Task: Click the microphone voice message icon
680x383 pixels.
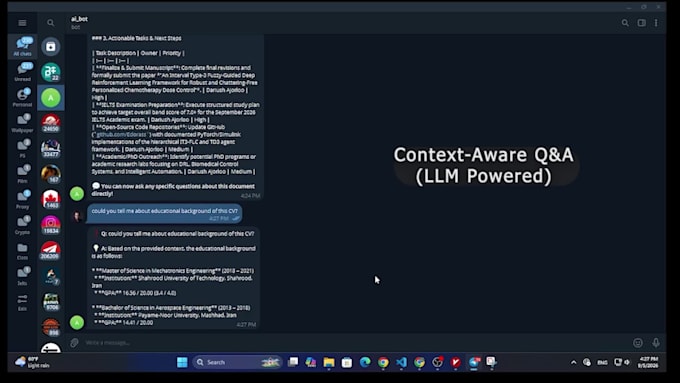Action: 656,343
